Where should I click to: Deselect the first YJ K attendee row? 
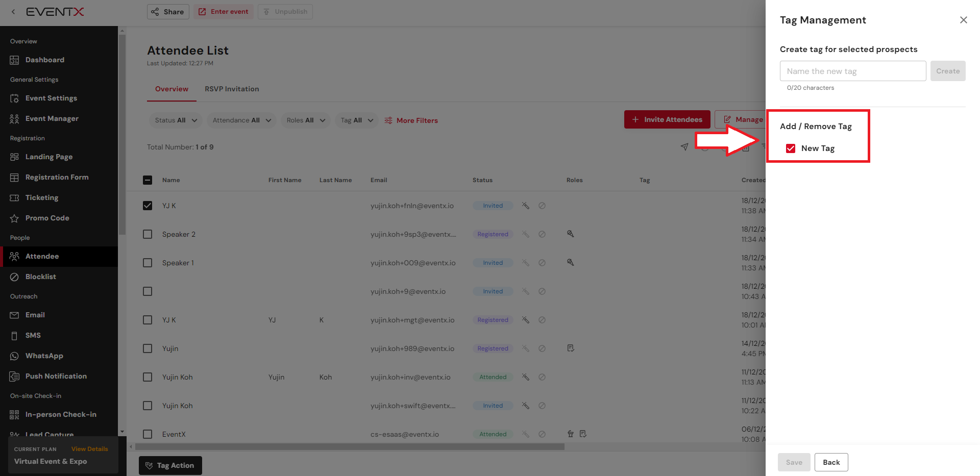coord(148,206)
